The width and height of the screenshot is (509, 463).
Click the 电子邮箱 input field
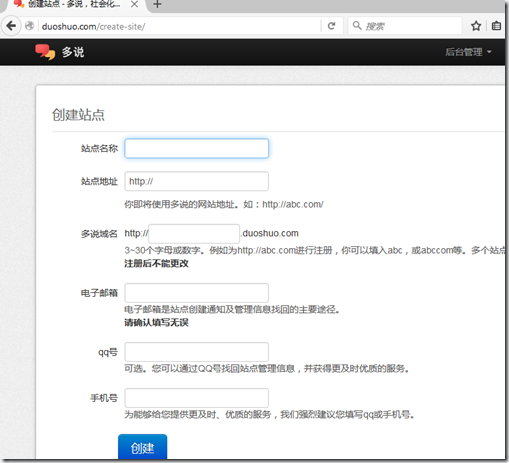196,293
